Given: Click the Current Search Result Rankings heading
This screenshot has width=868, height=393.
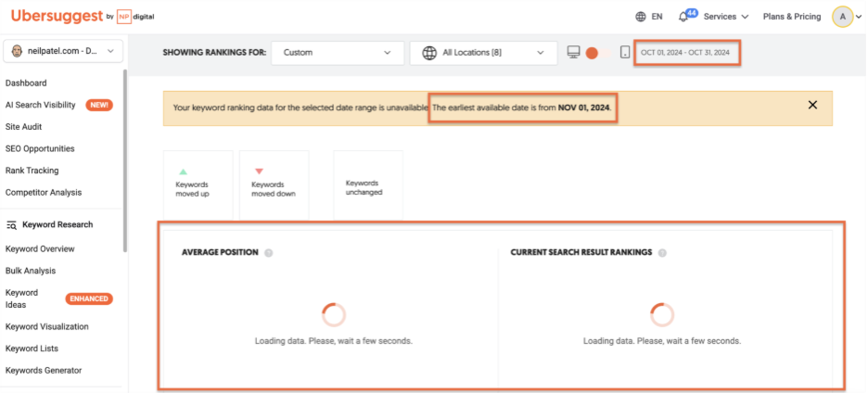Looking at the screenshot, I should pos(581,252).
